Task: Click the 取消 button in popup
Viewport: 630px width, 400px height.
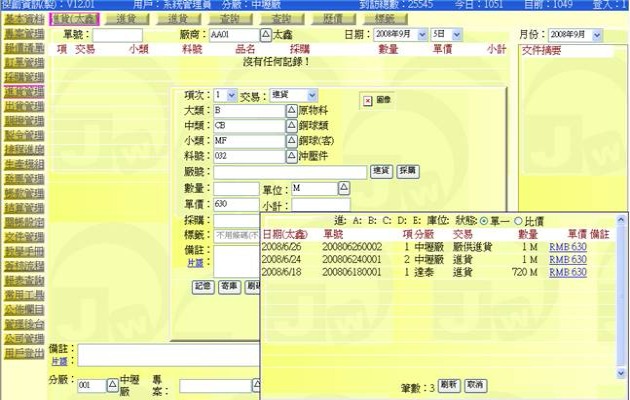Action: coord(475,385)
